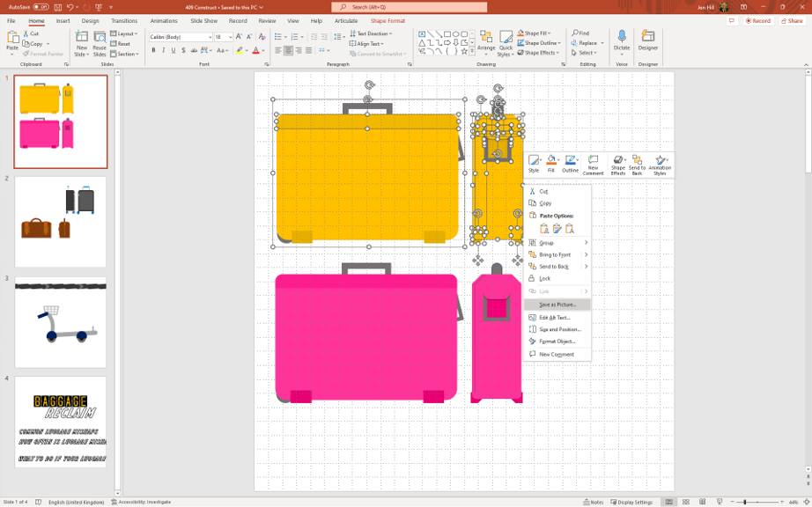Click Shape Effects in the mini toolbar
The width and height of the screenshot is (812, 507).
tap(618, 165)
